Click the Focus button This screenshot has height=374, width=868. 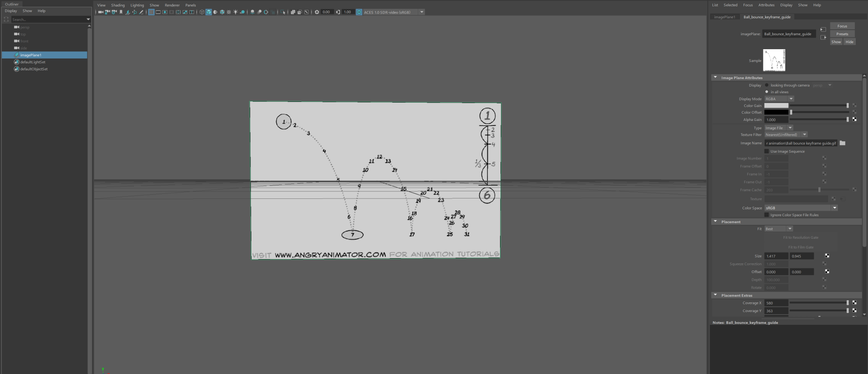coord(842,26)
